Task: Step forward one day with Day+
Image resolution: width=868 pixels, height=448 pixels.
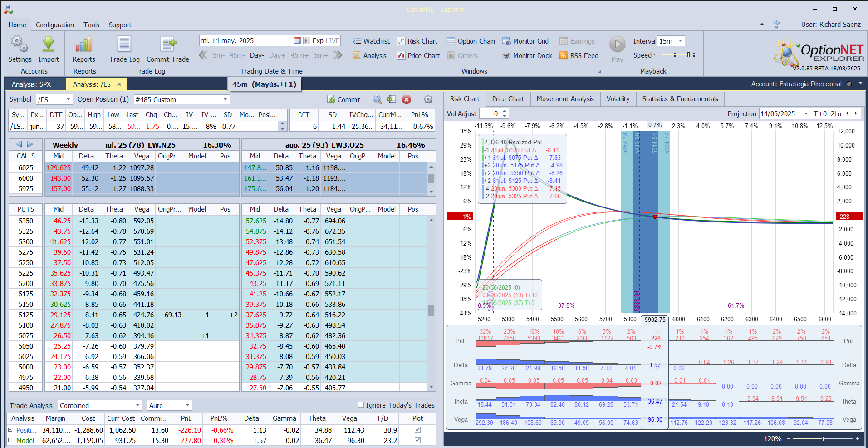Action: pyautogui.click(x=277, y=55)
